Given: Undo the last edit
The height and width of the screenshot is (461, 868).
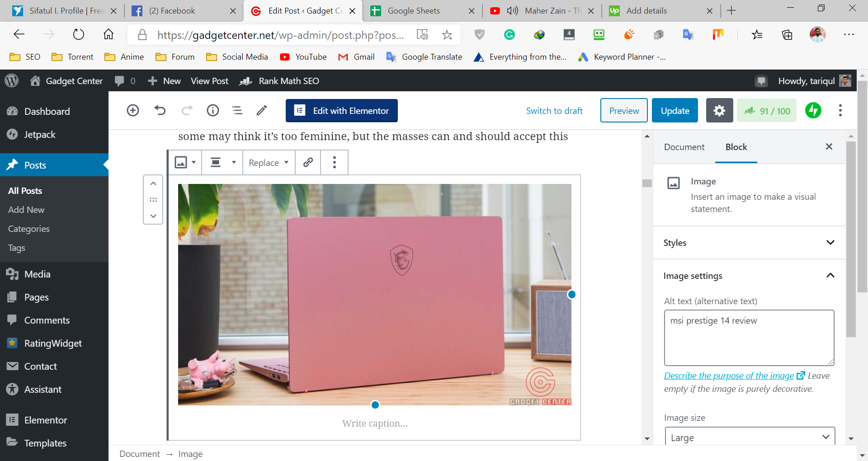Looking at the screenshot, I should (160, 110).
